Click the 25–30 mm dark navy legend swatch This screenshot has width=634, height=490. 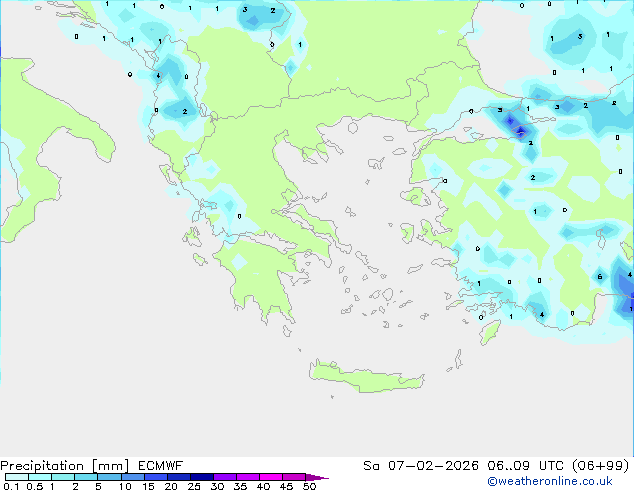point(201,477)
